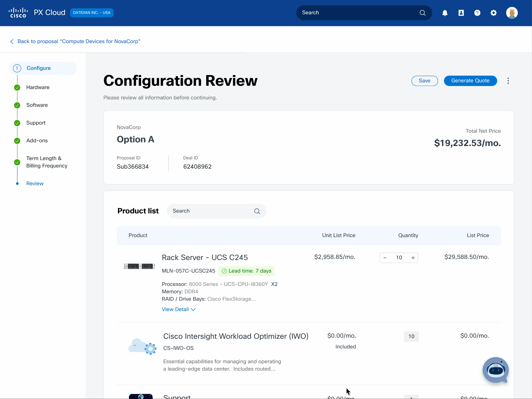Click the Quantity column header

(x=408, y=235)
